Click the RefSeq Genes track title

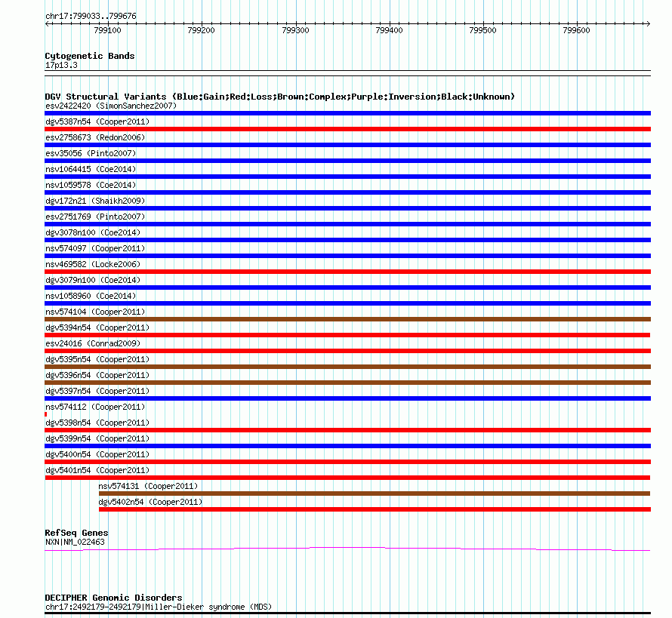point(76,533)
